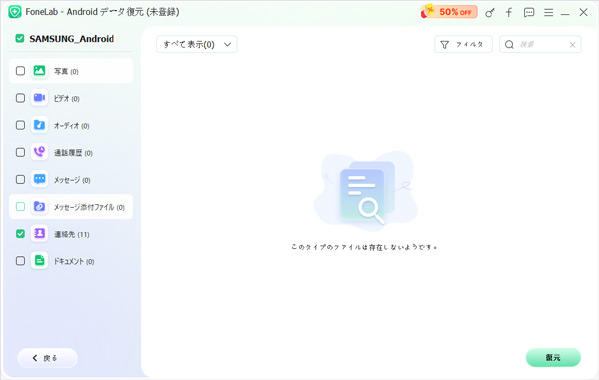Close the FoneLab window
The height and width of the screenshot is (380, 599).
[x=583, y=12]
